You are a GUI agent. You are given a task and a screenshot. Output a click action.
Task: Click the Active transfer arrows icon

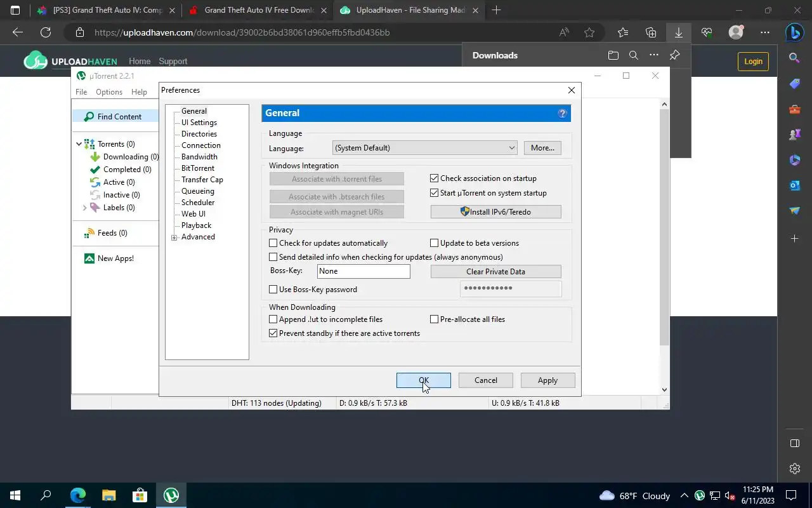[95, 182]
